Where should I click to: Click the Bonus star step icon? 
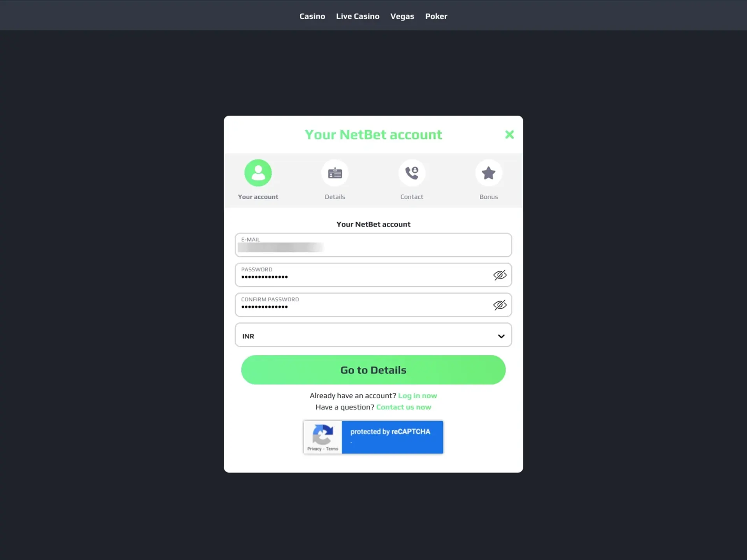pyautogui.click(x=488, y=173)
